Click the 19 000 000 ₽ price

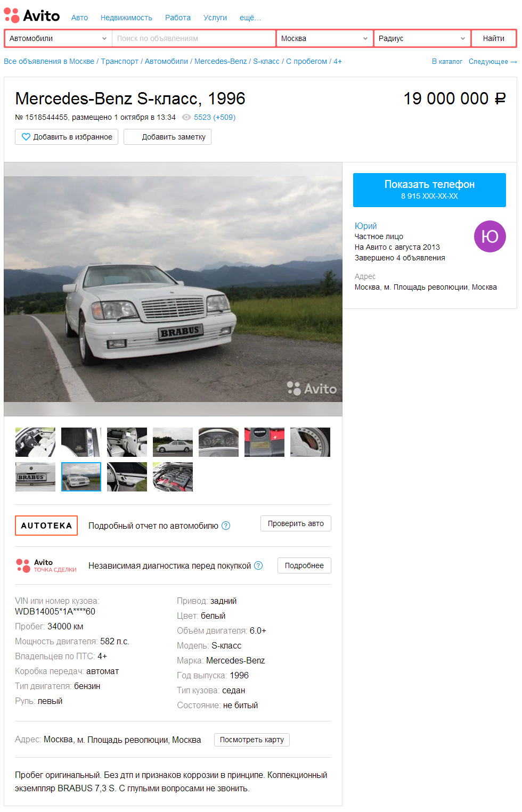pyautogui.click(x=454, y=99)
